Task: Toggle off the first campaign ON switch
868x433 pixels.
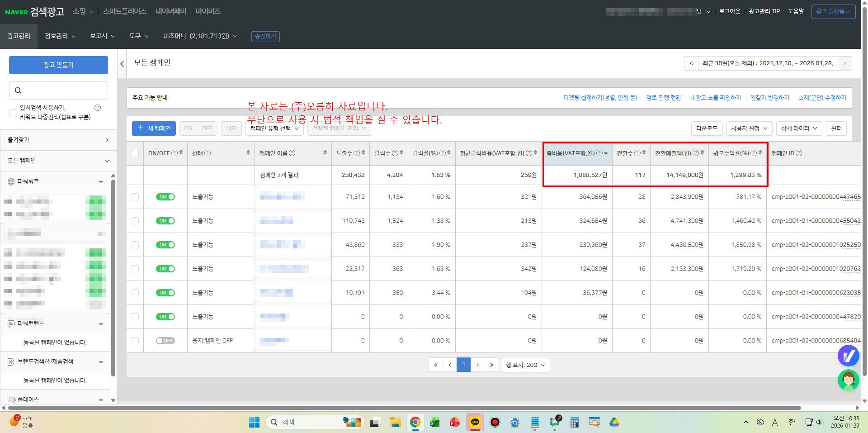Action: pos(165,197)
